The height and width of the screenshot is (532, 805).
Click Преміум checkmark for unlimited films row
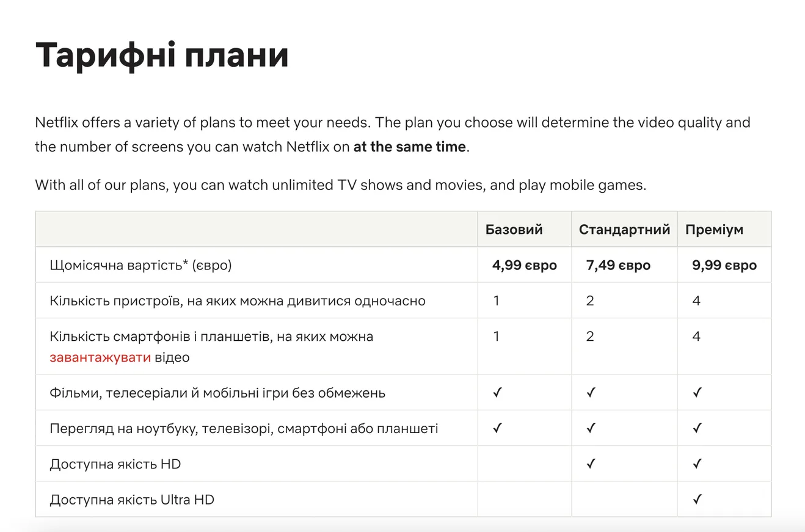[697, 393]
